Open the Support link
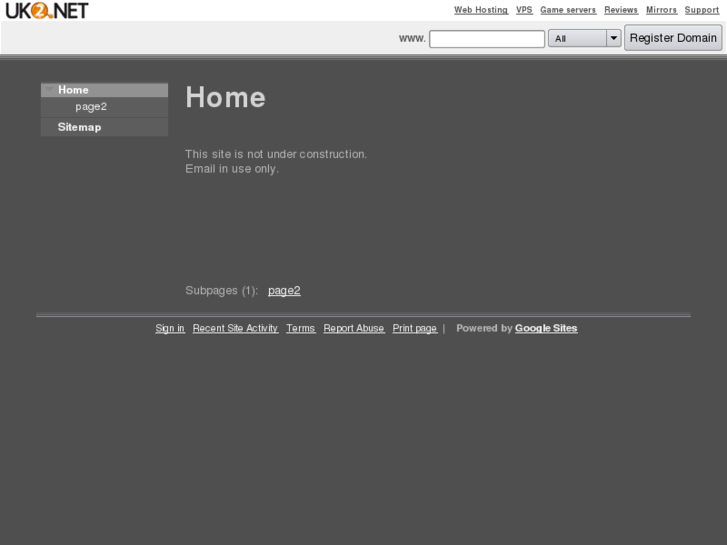Screen dimensions: 727x545 point(701,10)
